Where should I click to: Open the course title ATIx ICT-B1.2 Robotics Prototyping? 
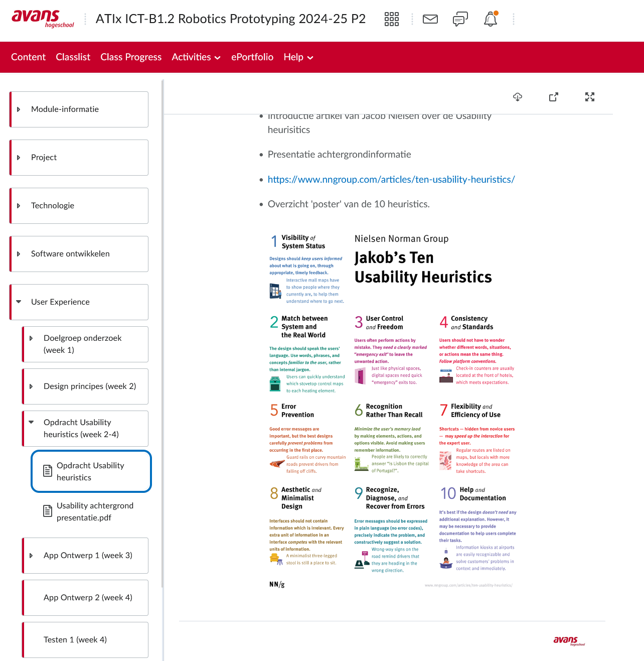click(x=231, y=19)
